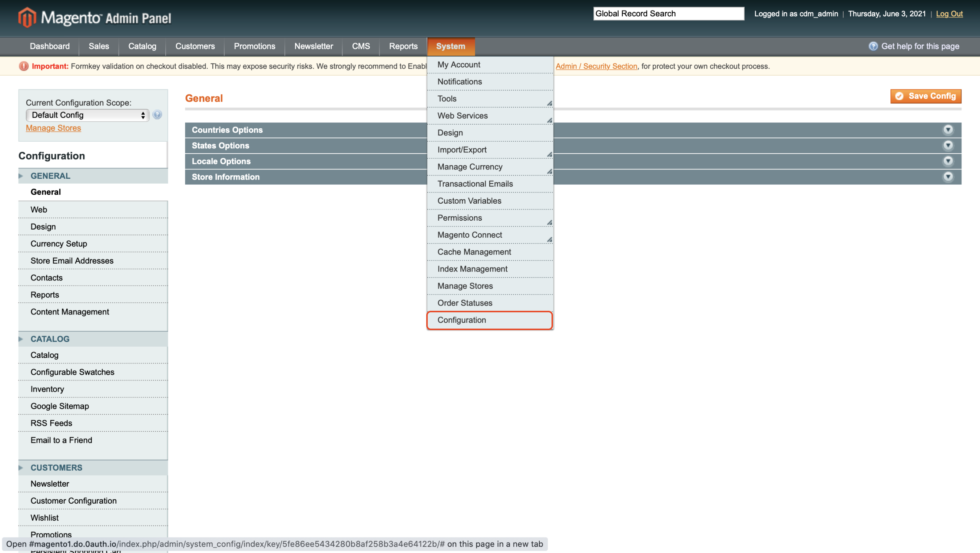Expand Countries Options with its arrow icon
This screenshot has width=980, height=553.
point(948,130)
